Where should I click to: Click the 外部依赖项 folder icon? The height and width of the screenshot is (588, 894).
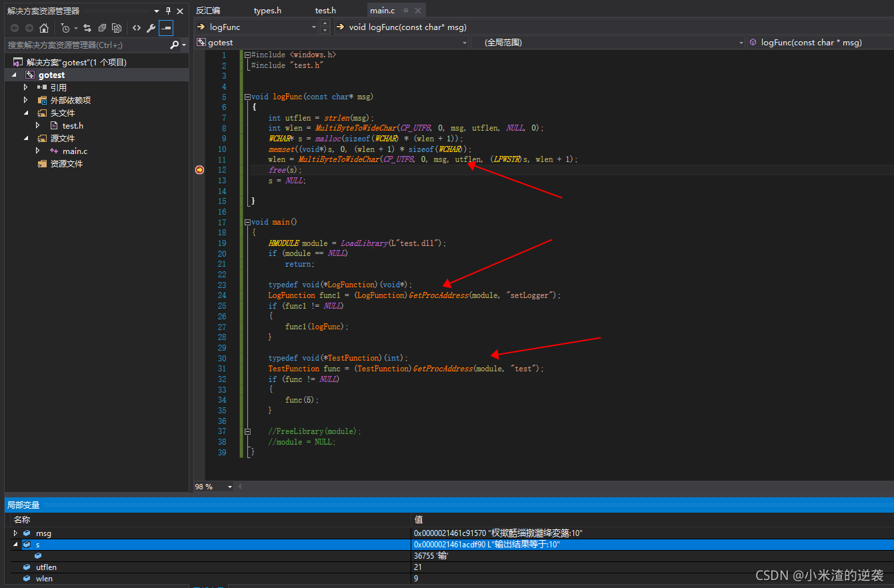[42, 100]
